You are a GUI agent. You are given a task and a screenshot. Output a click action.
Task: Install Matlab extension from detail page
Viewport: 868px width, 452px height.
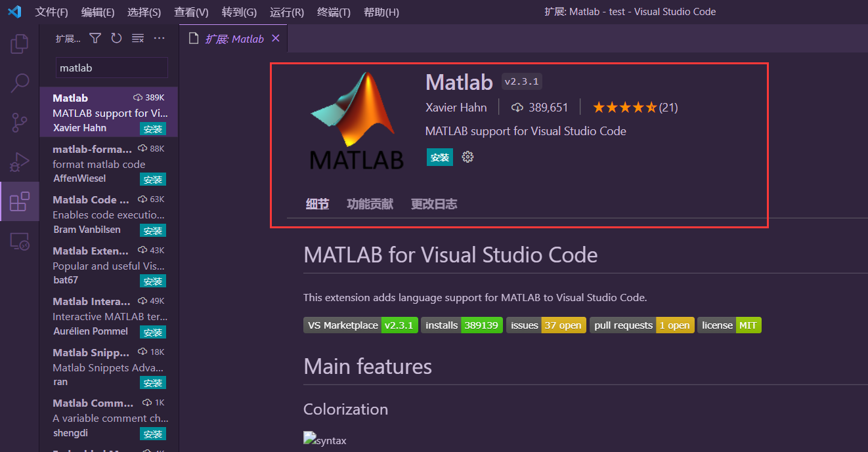[439, 157]
